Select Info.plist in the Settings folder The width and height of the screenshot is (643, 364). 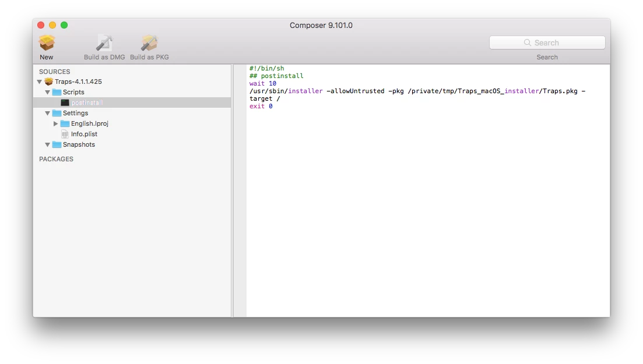pos(84,134)
